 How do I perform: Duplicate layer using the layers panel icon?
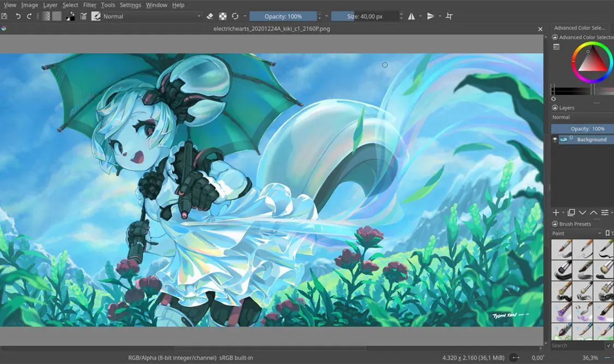click(x=571, y=212)
